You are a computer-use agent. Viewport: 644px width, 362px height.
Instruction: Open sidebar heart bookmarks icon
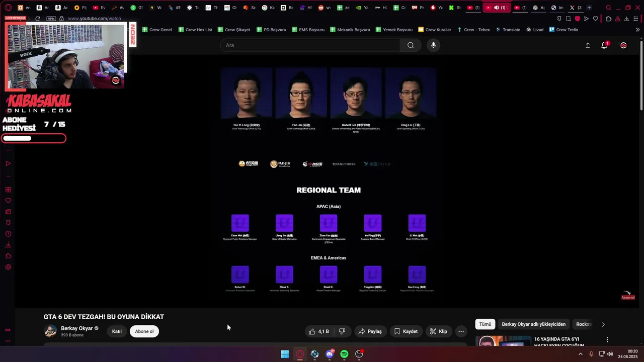[x=8, y=201]
